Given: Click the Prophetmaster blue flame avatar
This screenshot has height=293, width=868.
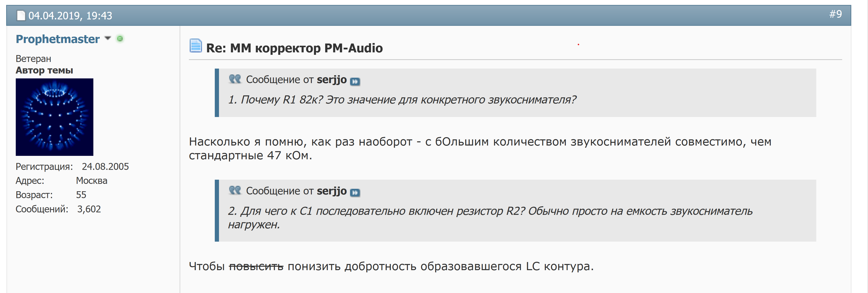Looking at the screenshot, I should [x=55, y=117].
